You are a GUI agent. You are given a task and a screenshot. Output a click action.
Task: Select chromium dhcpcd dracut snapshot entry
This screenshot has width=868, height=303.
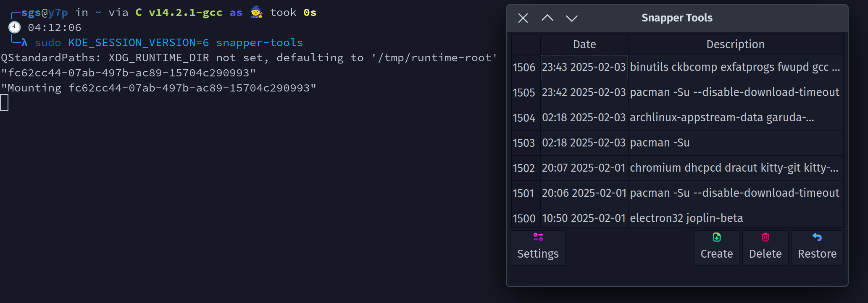734,168
